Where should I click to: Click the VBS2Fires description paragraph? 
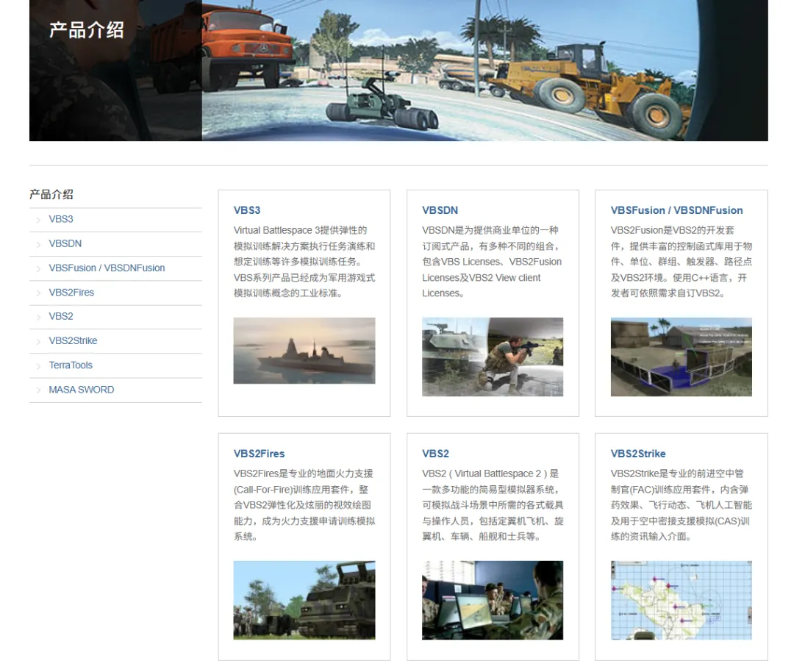point(304,505)
